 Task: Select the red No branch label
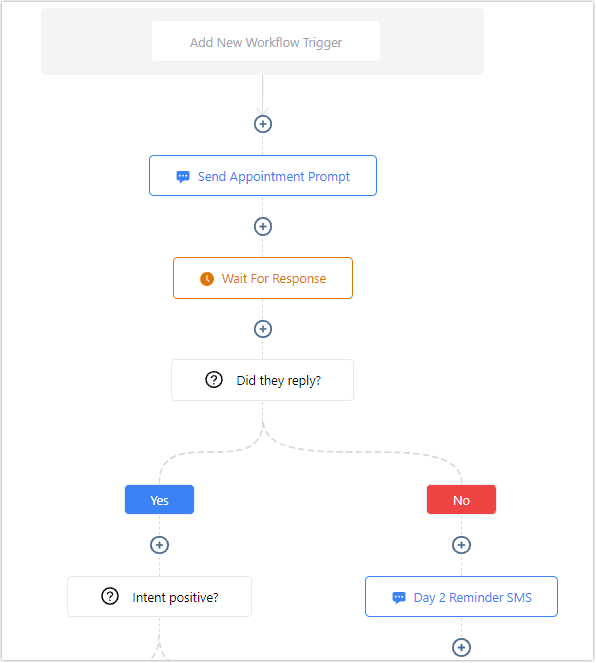[x=461, y=500]
